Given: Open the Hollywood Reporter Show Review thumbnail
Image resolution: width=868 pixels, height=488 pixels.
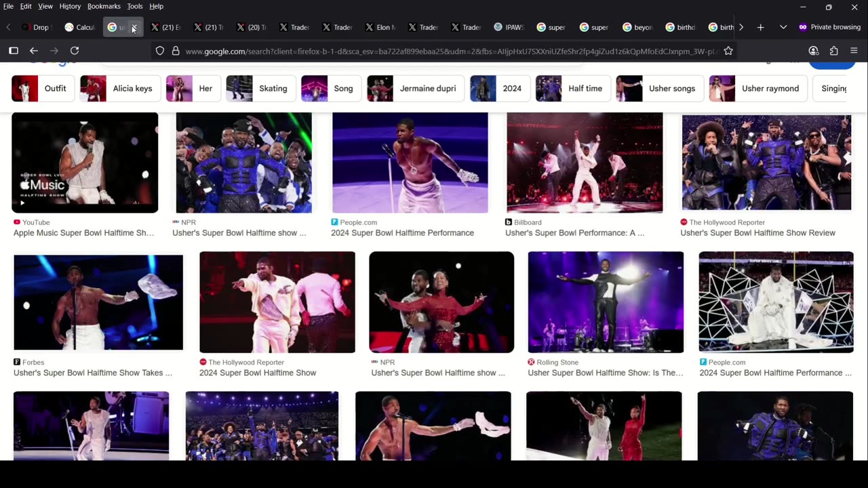Looking at the screenshot, I should coord(766,163).
